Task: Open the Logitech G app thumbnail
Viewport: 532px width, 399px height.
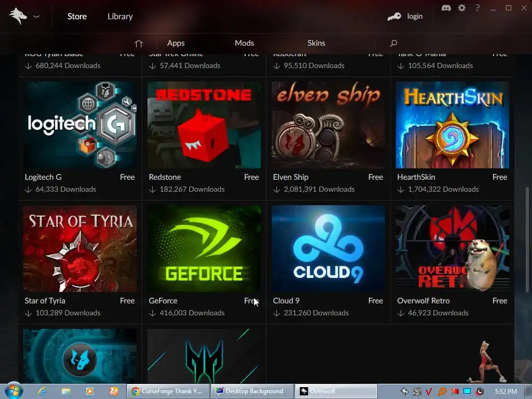Action: pos(80,125)
